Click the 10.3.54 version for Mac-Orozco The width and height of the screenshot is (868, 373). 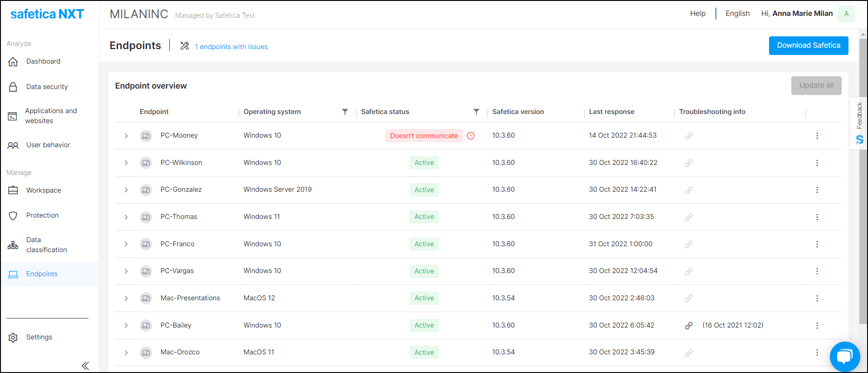click(x=503, y=352)
